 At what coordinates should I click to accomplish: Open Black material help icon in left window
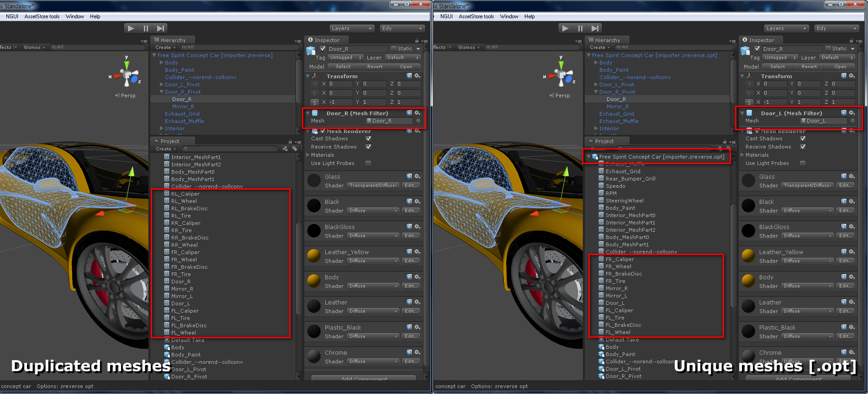click(409, 202)
